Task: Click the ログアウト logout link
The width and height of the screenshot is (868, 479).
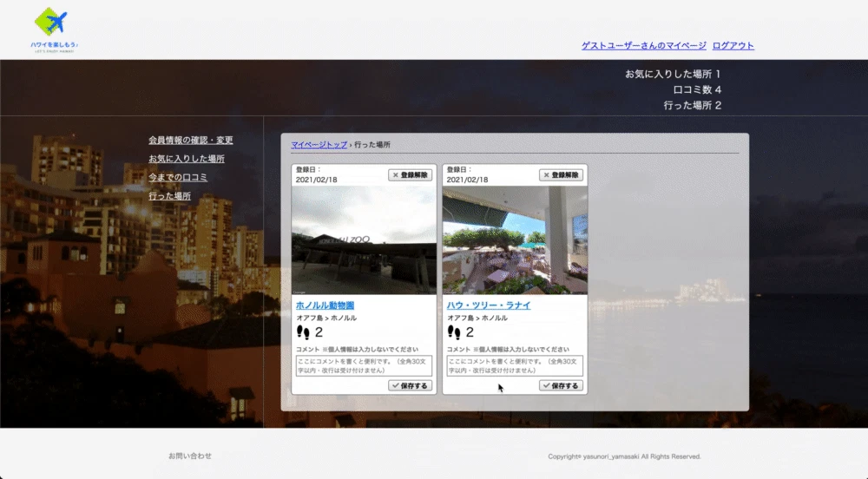Action: tap(733, 45)
